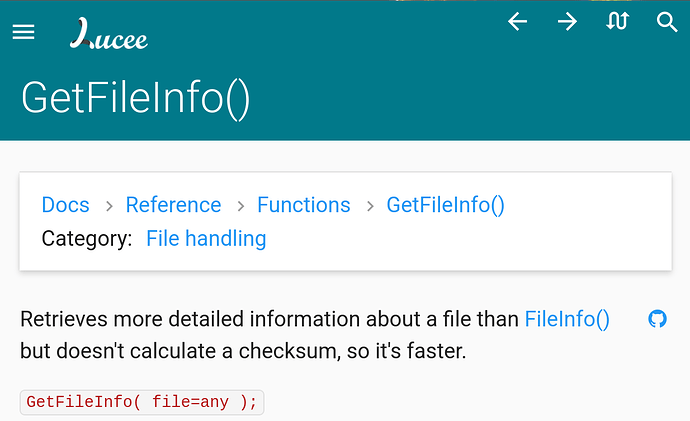Viewport: 690px width, 421px height.
Task: Click the text "but doesn't calculate a checksum"
Action: [x=180, y=351]
